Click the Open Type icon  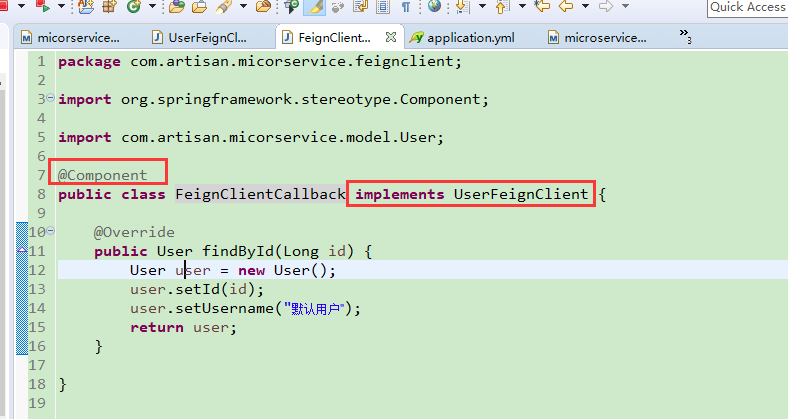click(x=176, y=6)
